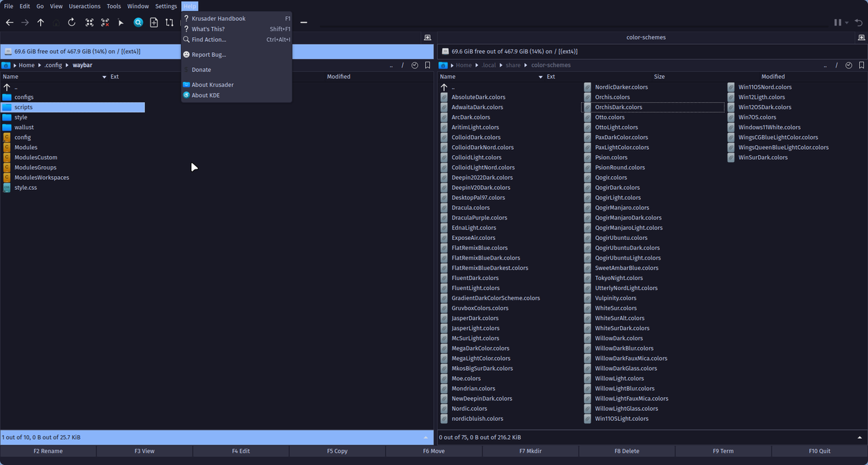Click sort arrow beside left Name column
The width and height of the screenshot is (868, 465).
point(104,77)
